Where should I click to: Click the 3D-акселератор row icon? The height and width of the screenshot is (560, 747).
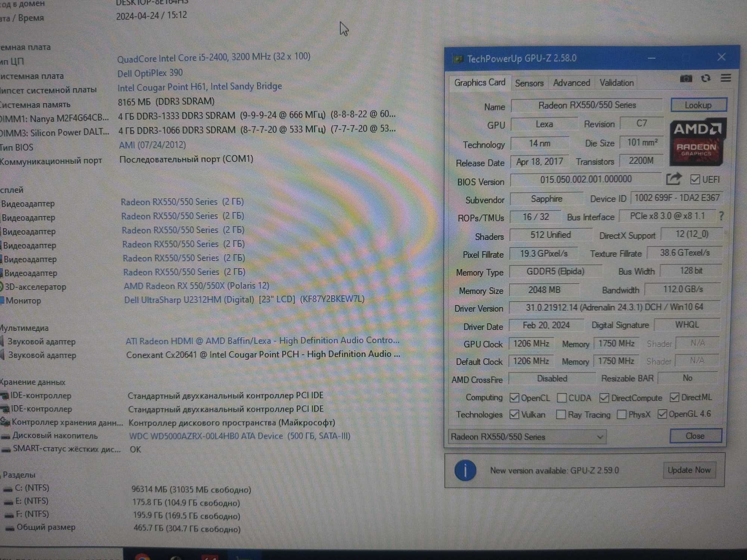coord(1,287)
